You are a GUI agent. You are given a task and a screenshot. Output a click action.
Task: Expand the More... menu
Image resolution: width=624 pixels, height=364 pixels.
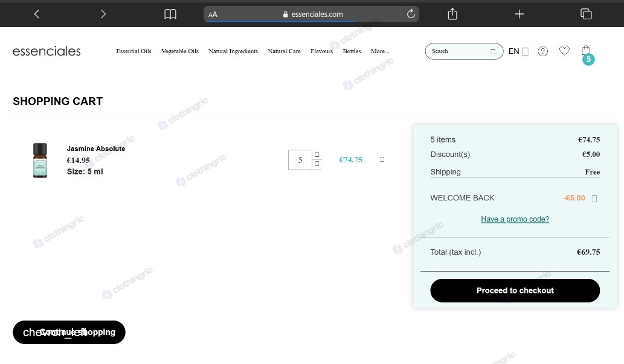point(380,51)
